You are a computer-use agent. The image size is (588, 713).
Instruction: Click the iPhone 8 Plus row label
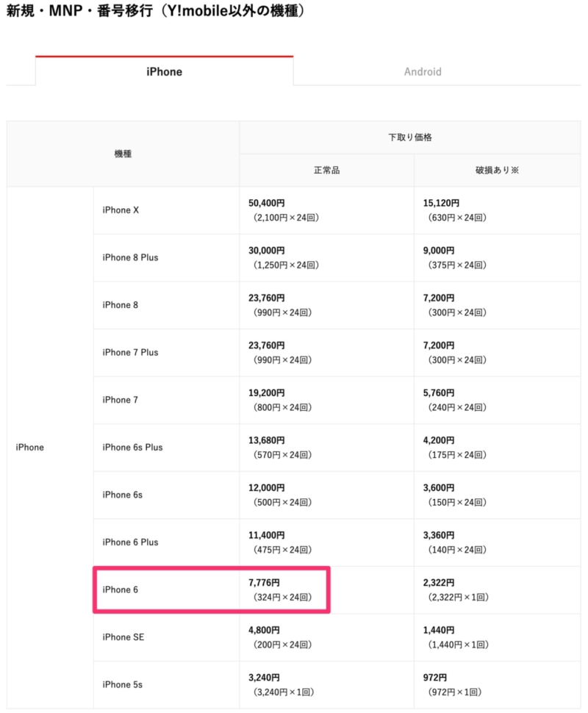(x=130, y=257)
